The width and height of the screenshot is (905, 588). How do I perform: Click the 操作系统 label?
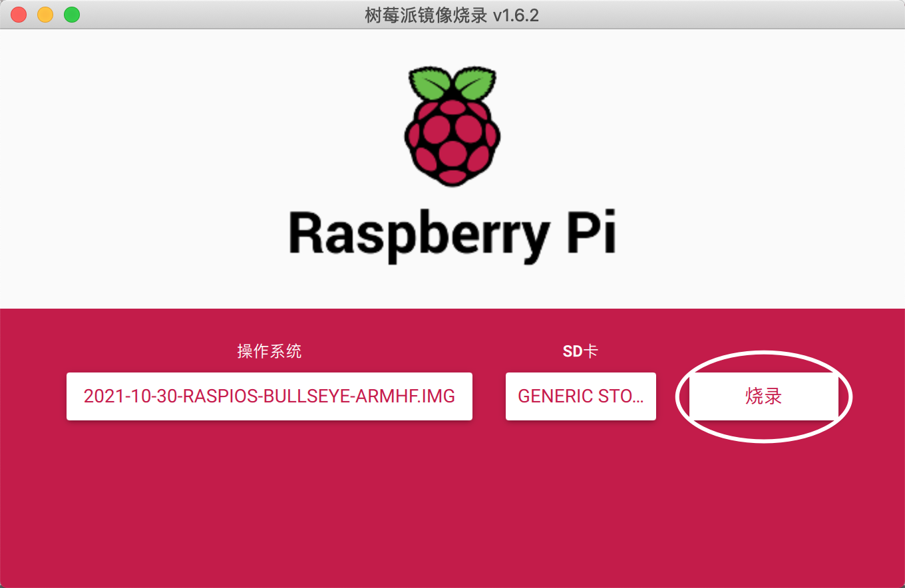pyautogui.click(x=270, y=351)
